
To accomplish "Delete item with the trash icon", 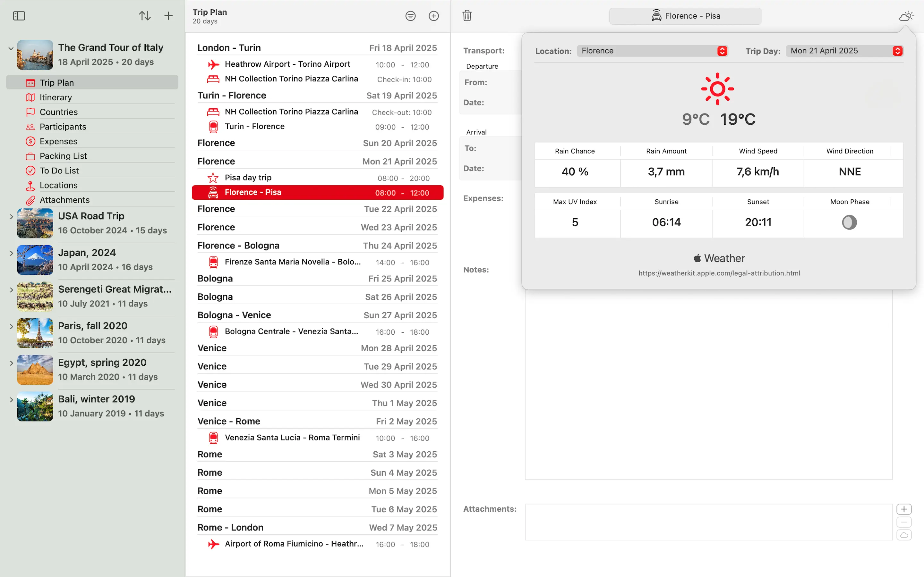I will [x=467, y=16].
